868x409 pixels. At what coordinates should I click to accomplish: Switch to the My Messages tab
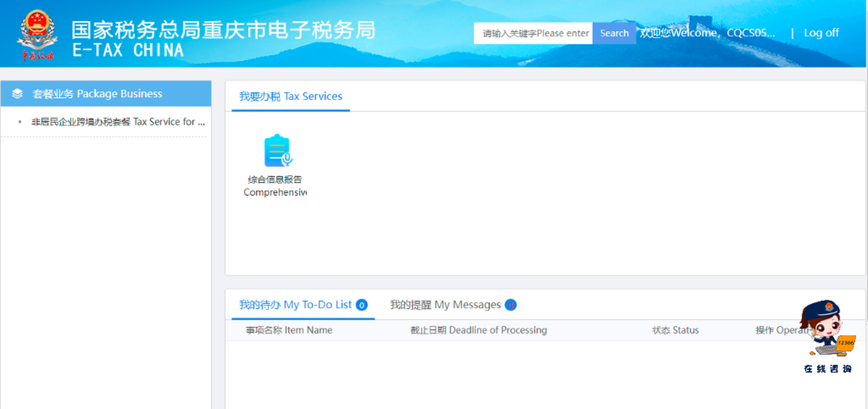(445, 305)
